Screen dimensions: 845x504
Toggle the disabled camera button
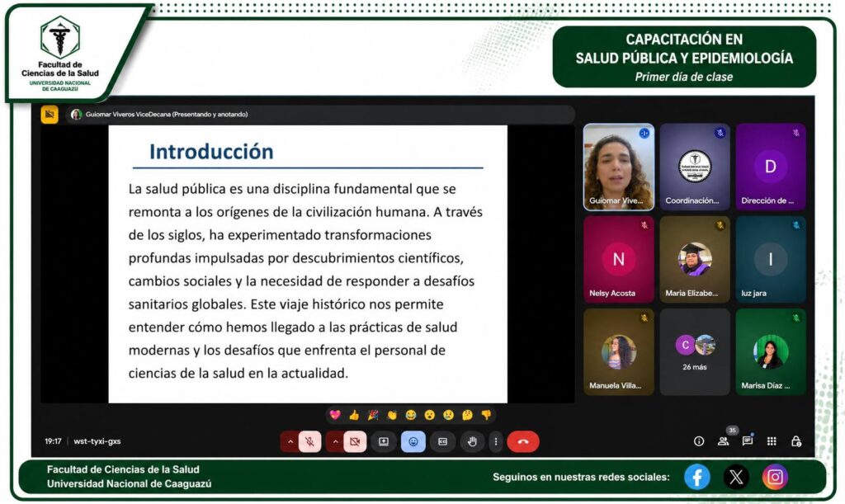(x=355, y=441)
